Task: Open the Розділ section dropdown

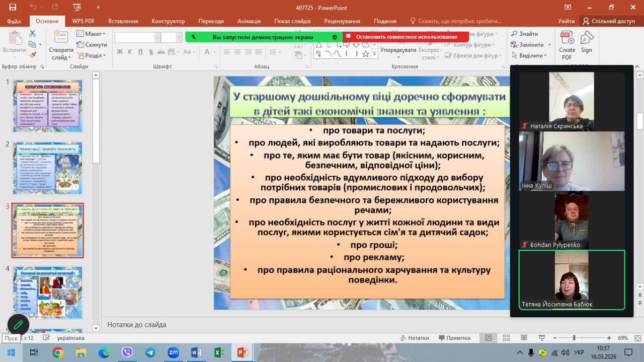Action: (91, 56)
